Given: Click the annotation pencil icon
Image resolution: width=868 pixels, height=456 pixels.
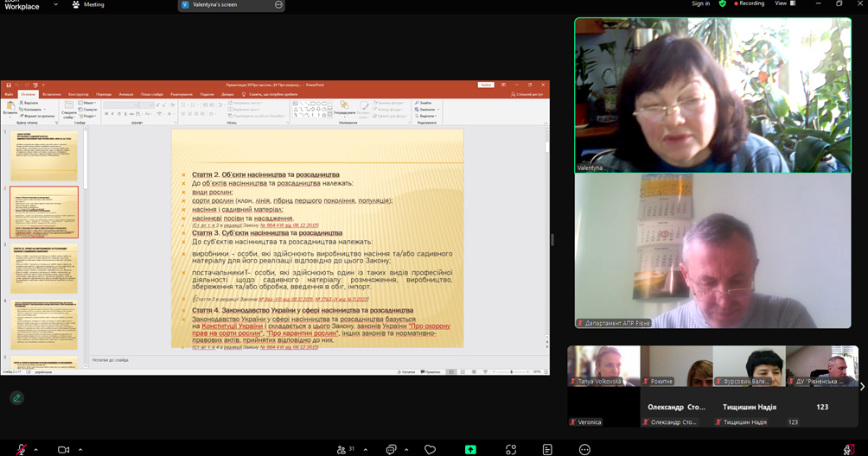Looking at the screenshot, I should [16, 398].
